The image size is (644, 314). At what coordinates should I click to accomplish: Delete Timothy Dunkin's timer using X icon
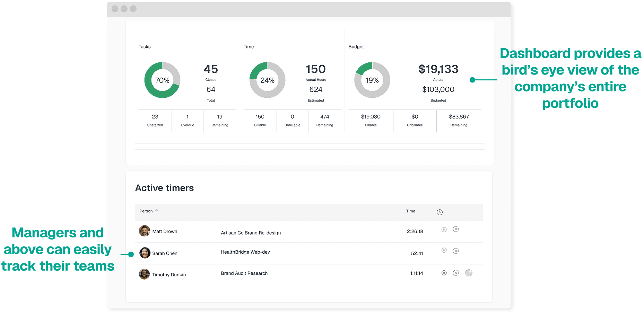tap(456, 273)
